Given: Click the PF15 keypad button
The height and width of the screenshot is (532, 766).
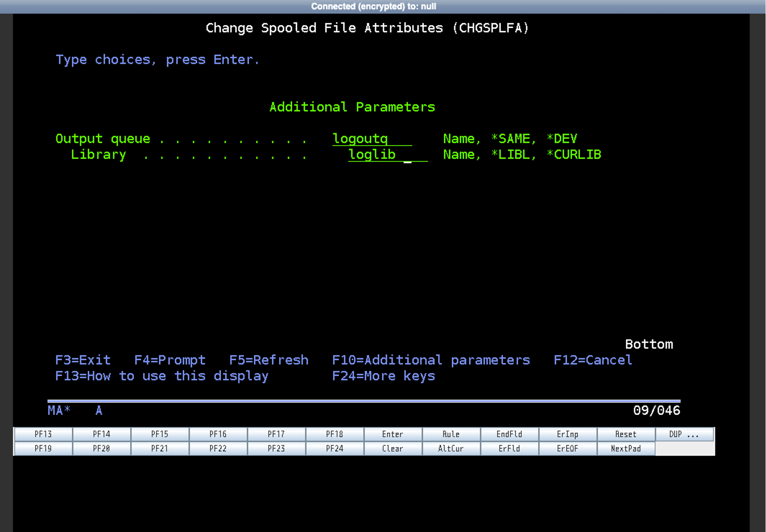Looking at the screenshot, I should click(160, 434).
